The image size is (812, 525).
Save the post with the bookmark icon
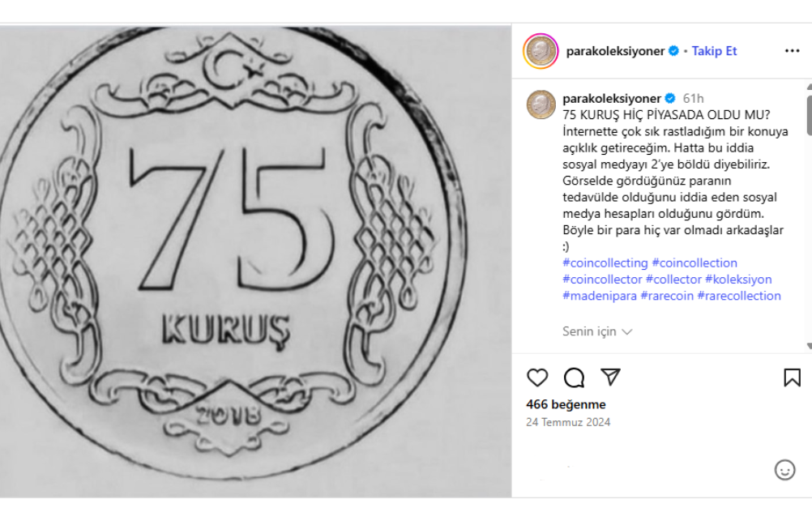[792, 378]
